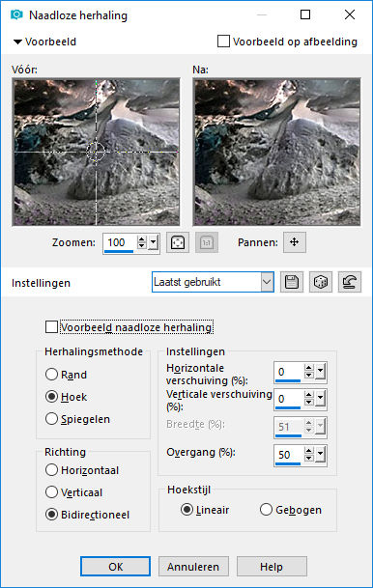Click the Help button
Screen dimensions: 373x588
pyautogui.click(x=272, y=566)
